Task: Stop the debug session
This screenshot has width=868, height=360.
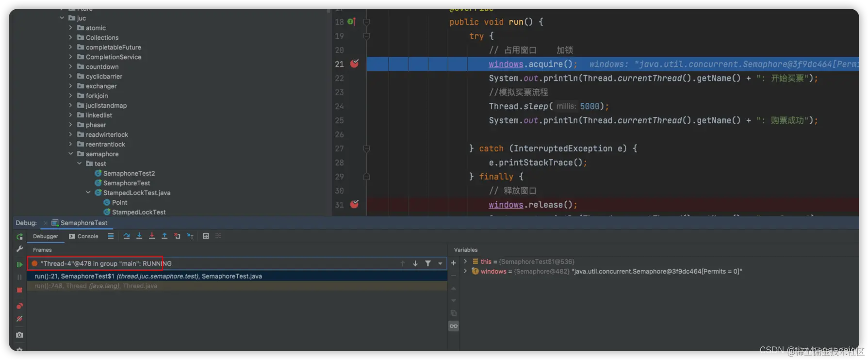Action: point(19,290)
